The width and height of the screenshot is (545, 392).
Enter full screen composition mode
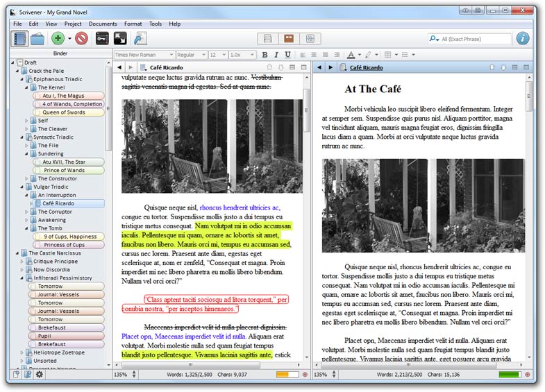click(x=120, y=39)
